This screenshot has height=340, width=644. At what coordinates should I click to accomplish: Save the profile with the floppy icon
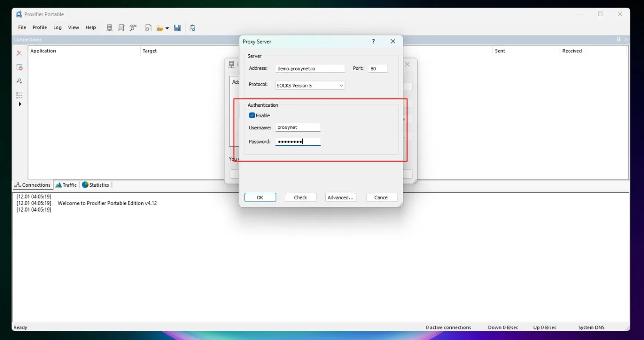[x=177, y=28]
